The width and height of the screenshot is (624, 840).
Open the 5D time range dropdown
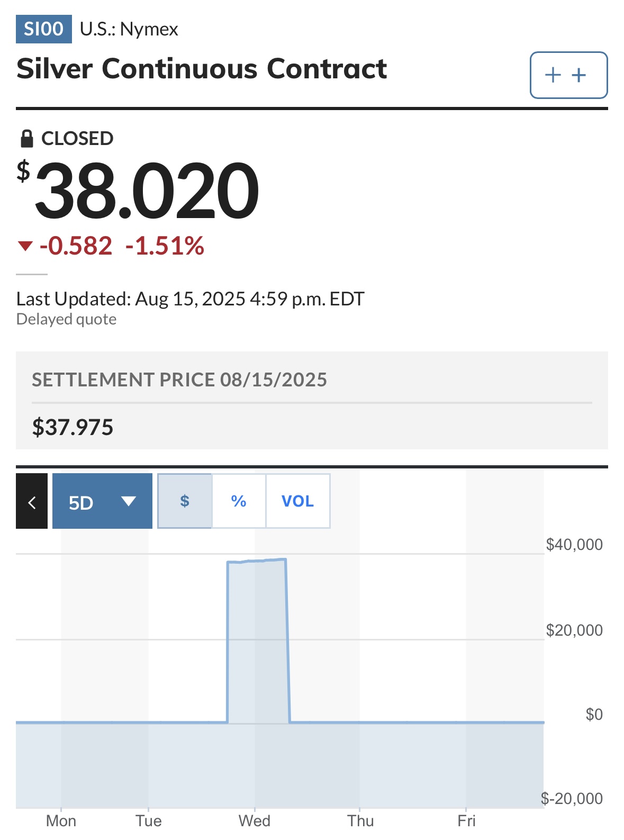[x=102, y=501]
